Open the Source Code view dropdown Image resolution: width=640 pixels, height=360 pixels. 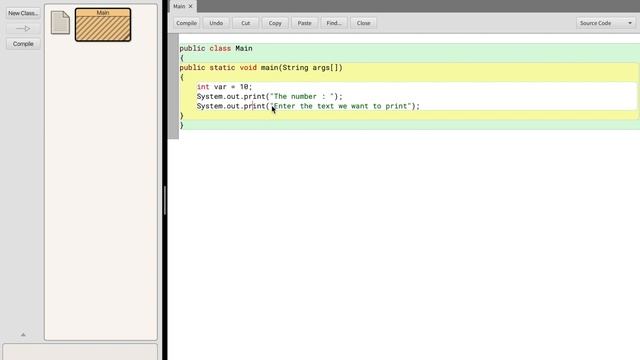[606, 23]
